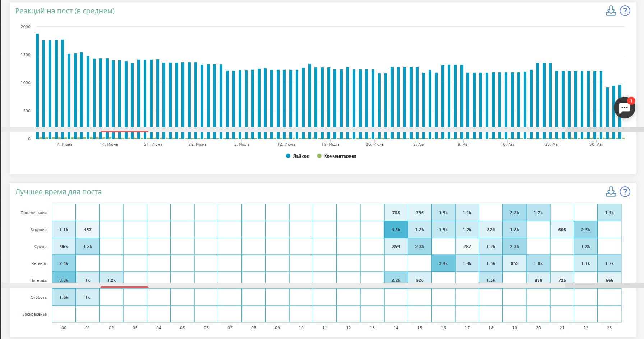Select the 457 cell in Вторник row

point(88,230)
